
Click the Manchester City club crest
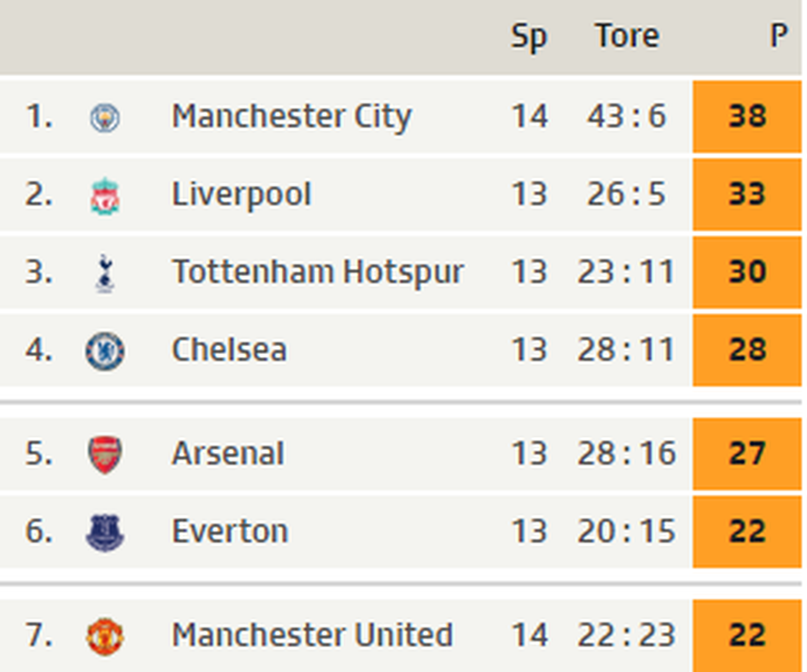pyautogui.click(x=105, y=117)
